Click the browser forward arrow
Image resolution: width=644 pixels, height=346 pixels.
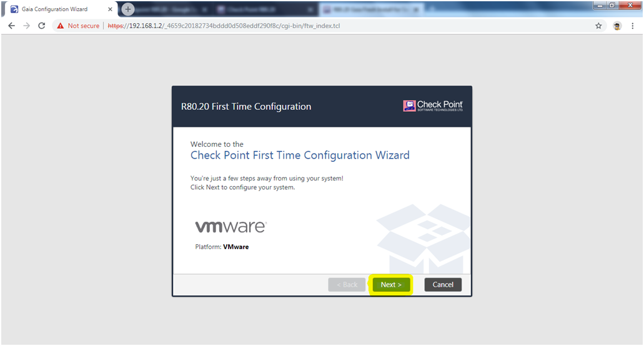(27, 26)
